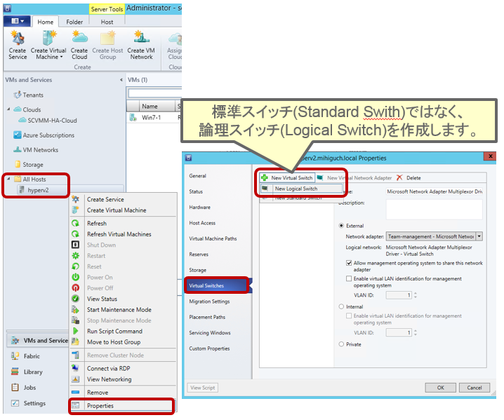The height and width of the screenshot is (420, 504).
Task: Click the Create Virtual Machine ribbon icon
Action: click(49, 38)
